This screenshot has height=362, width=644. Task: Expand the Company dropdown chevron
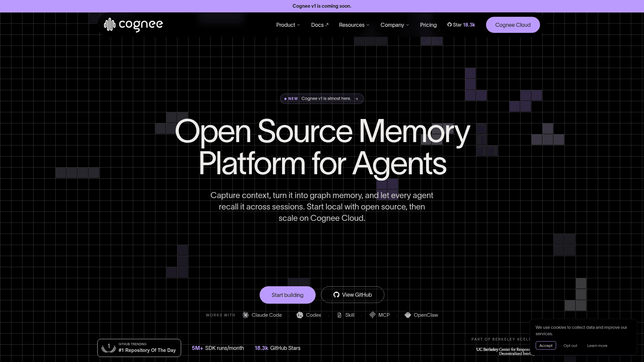coord(408,25)
